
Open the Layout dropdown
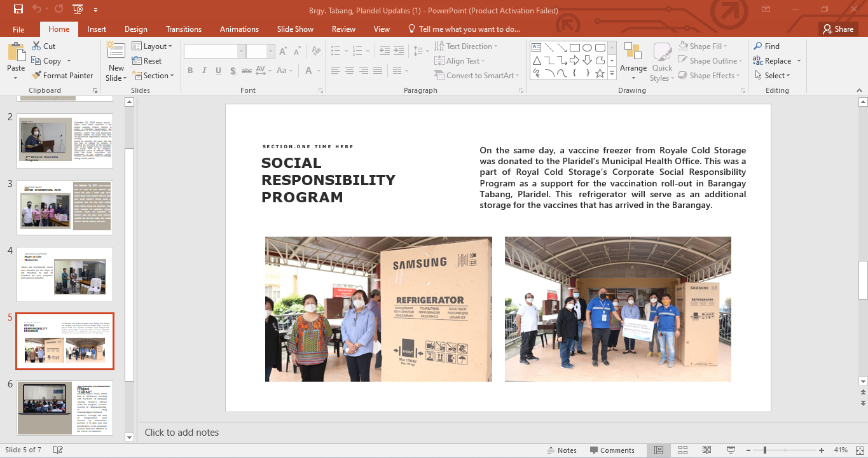click(153, 46)
